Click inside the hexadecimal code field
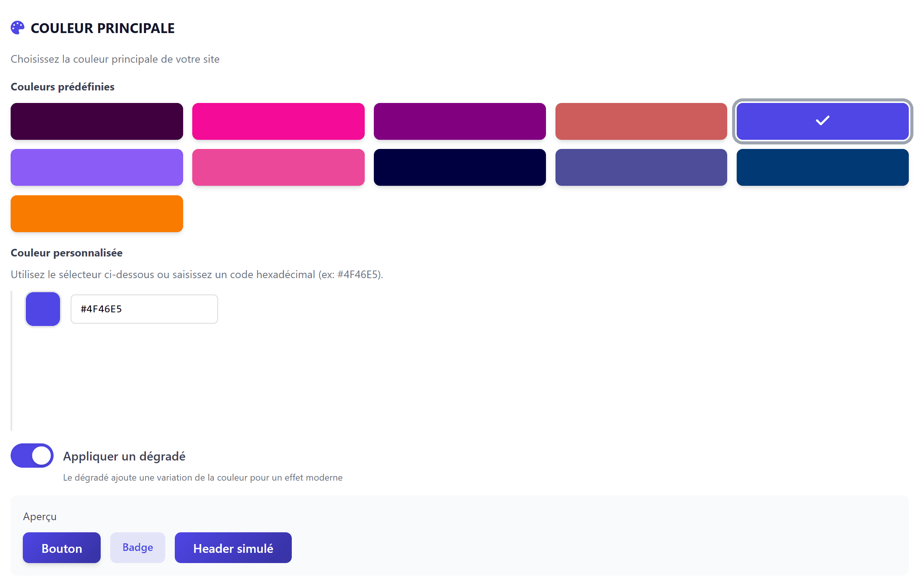 click(x=144, y=309)
